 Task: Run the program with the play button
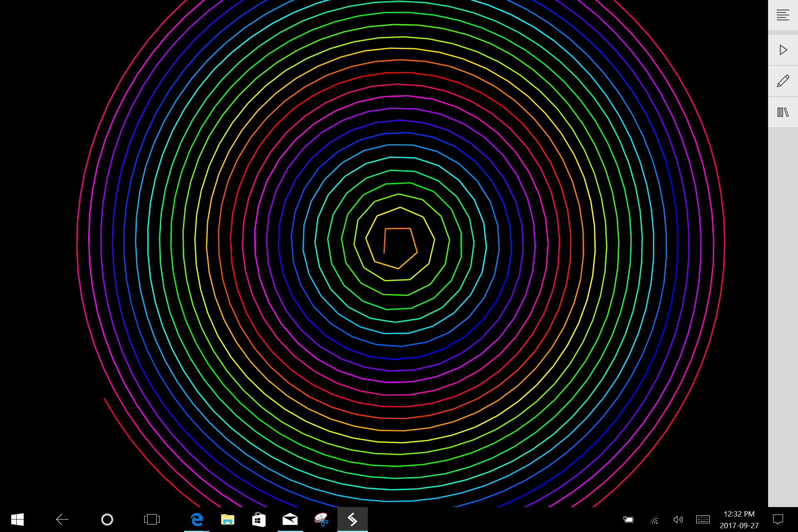783,50
